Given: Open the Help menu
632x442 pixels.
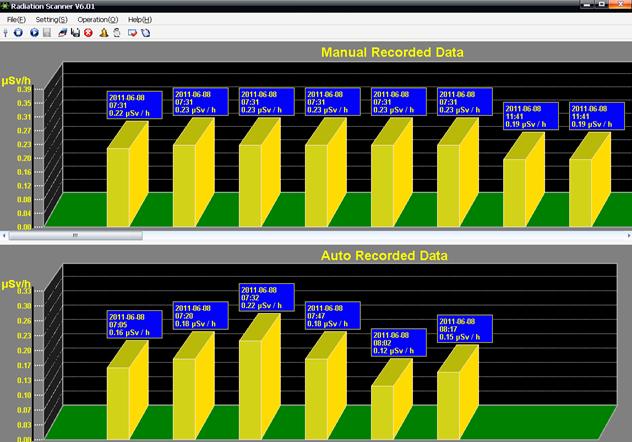Looking at the screenshot, I should [141, 19].
